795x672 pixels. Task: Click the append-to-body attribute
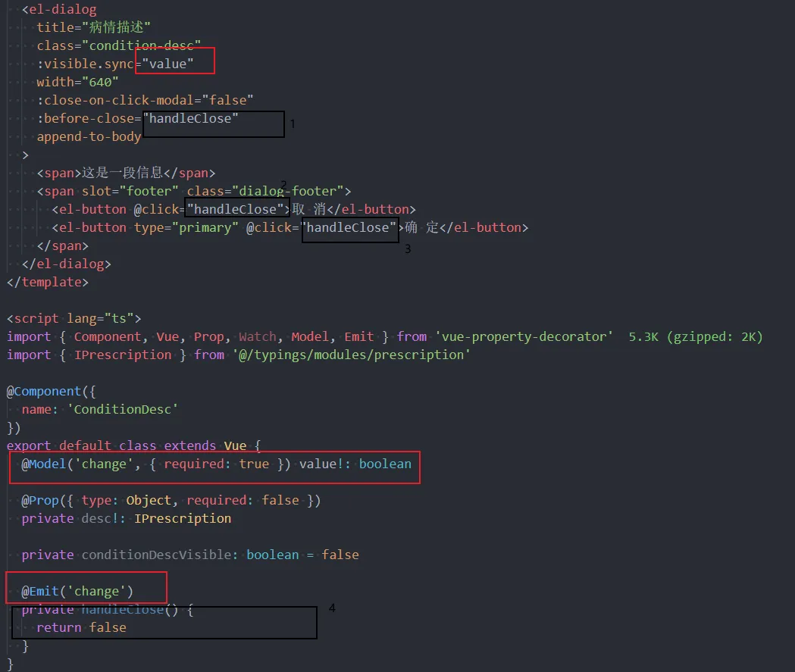pos(89,136)
